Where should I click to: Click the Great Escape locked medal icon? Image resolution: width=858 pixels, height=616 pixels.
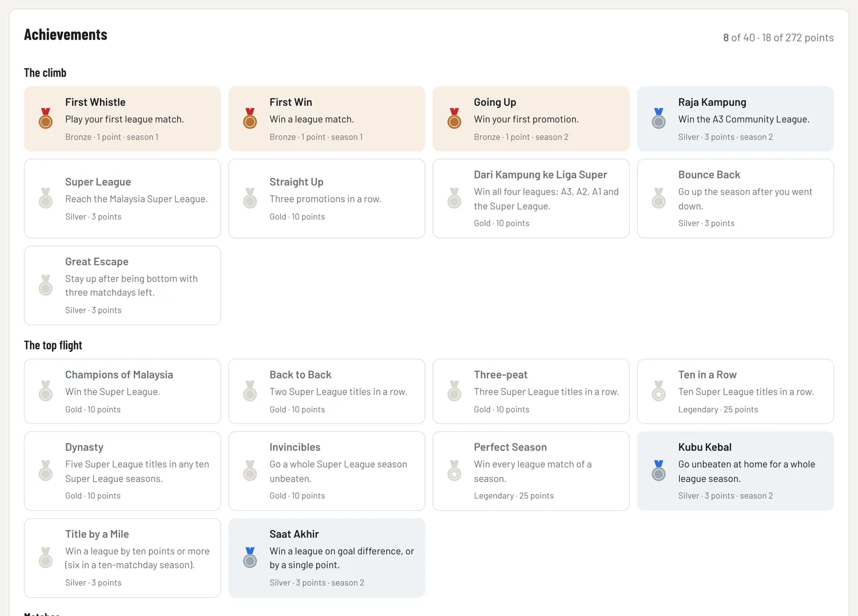[x=46, y=285]
